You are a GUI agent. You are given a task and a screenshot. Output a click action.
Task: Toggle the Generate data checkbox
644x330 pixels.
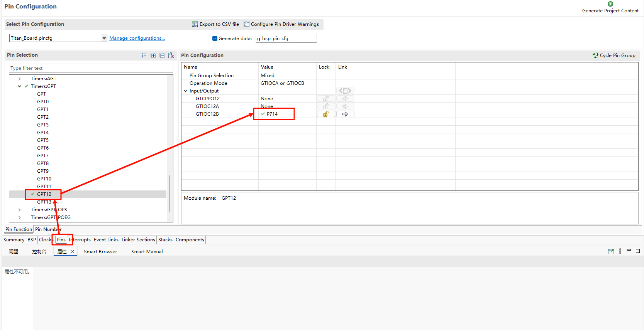[215, 38]
